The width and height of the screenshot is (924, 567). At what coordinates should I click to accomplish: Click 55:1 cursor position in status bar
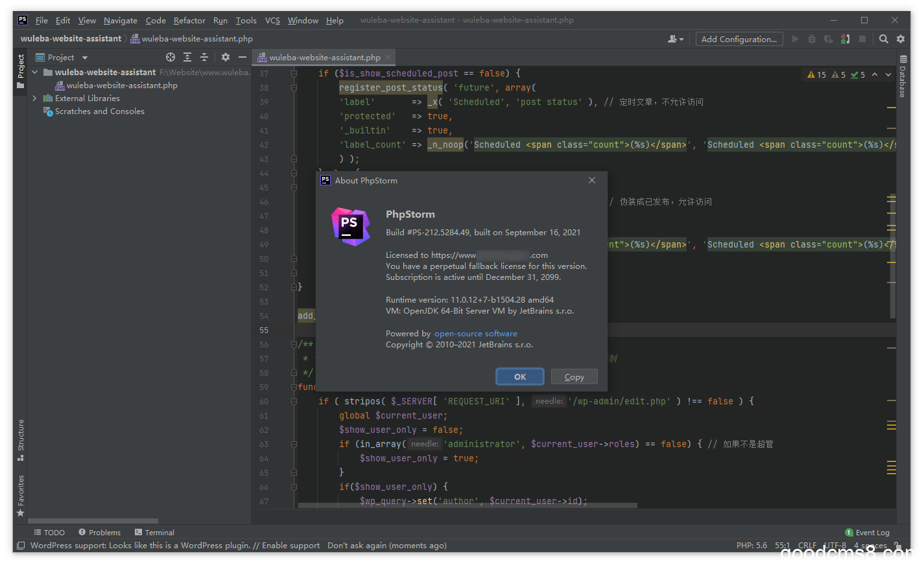(783, 546)
